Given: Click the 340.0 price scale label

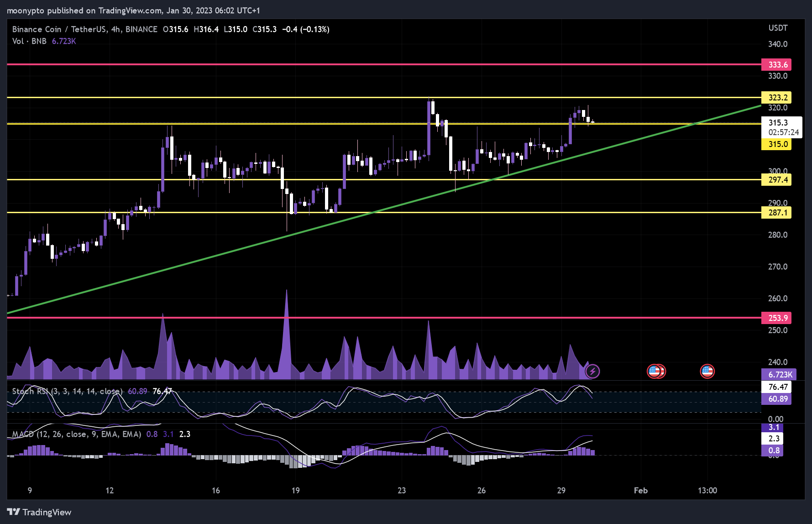Looking at the screenshot, I should pyautogui.click(x=778, y=44).
